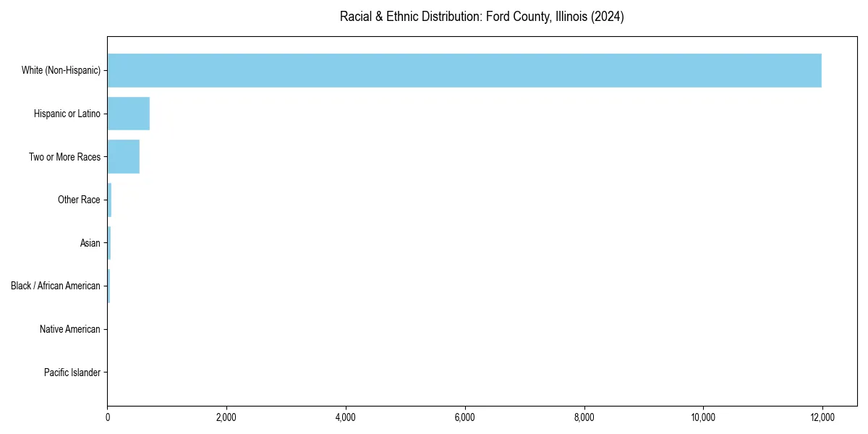Click the White (Non-Hispanic) axis label
This screenshot has height=434, width=868.
61,70
